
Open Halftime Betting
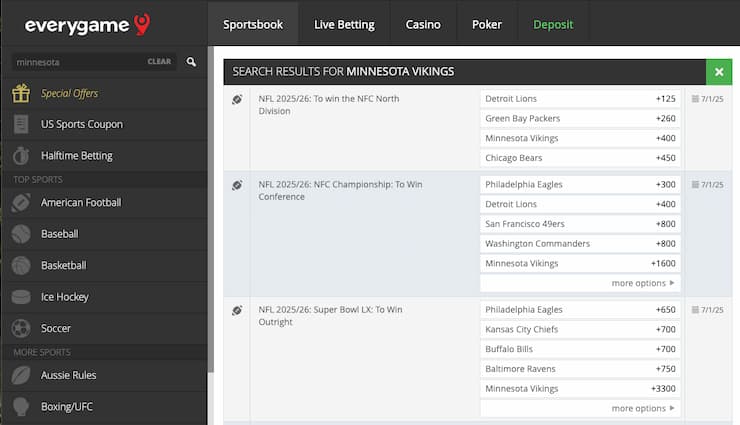[x=76, y=156]
